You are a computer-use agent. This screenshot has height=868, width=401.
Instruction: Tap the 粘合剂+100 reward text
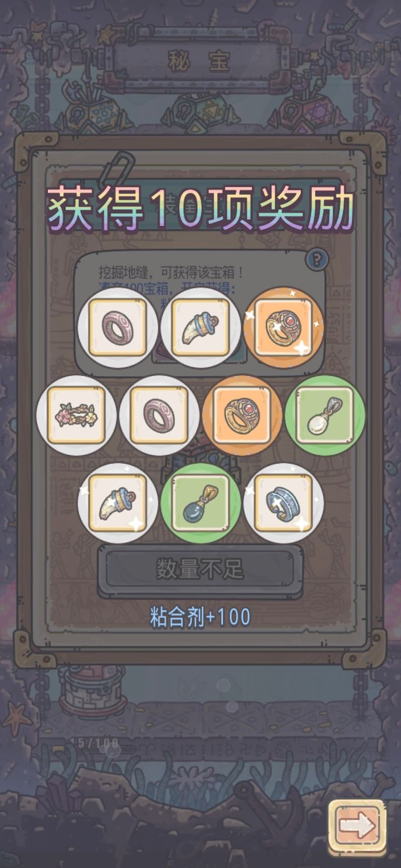tap(200, 617)
